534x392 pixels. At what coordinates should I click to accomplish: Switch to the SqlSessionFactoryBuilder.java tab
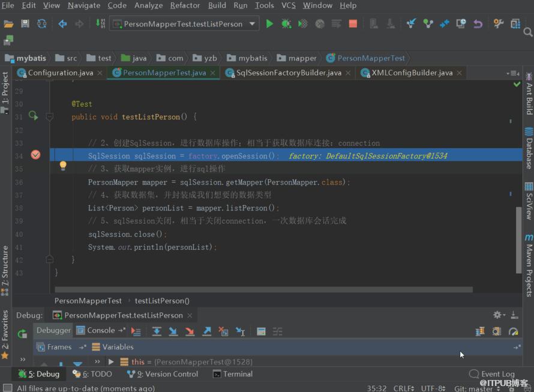(288, 73)
